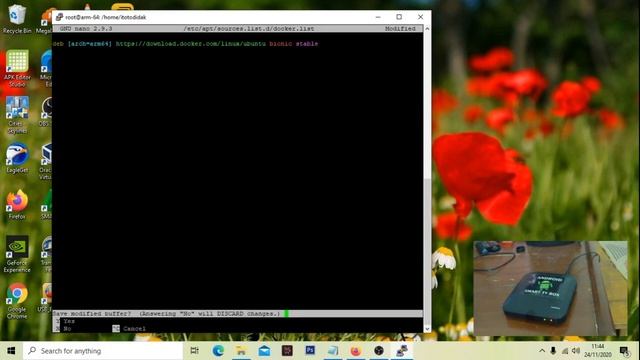Open Firefox desktop shortcut
The height and width of the screenshot is (360, 640).
[x=17, y=205]
